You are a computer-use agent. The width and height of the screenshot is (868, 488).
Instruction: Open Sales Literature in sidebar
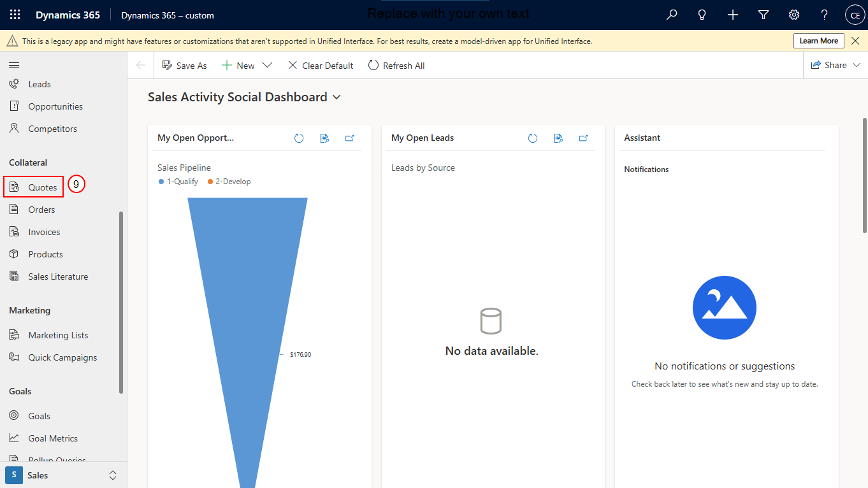(58, 276)
